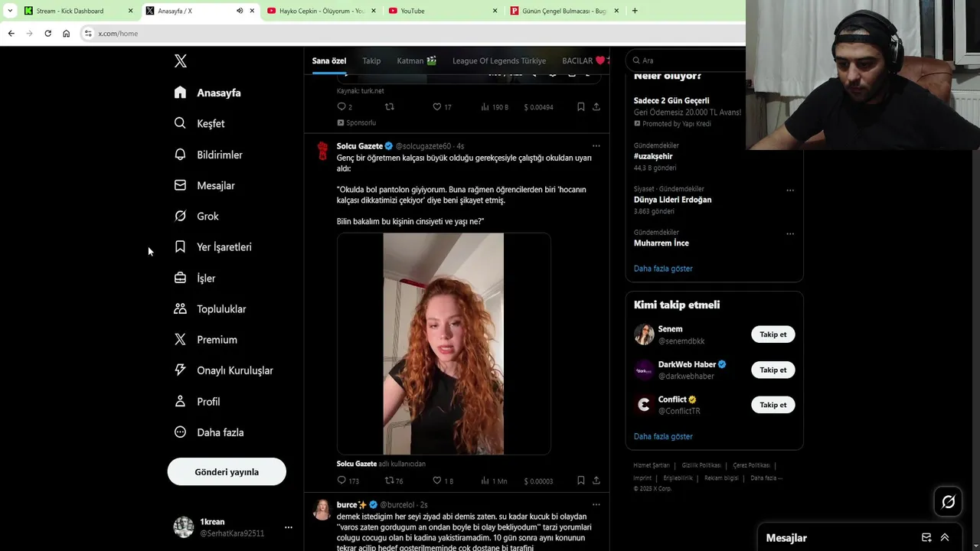Switch to Stream - Kick Dashboard tab

click(x=78, y=11)
